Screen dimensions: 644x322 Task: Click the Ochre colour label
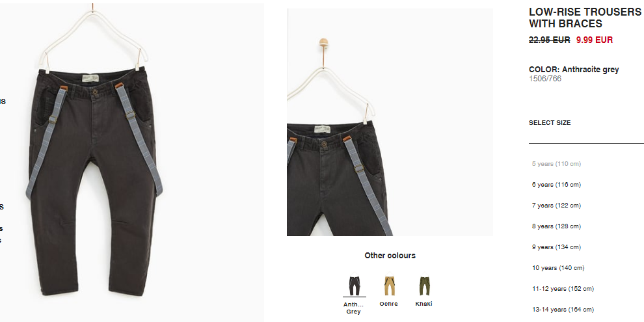(x=388, y=304)
